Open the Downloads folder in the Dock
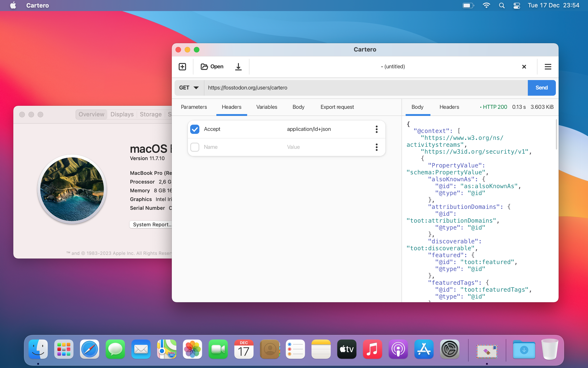Screen dimensions: 588x368 (x=524, y=350)
